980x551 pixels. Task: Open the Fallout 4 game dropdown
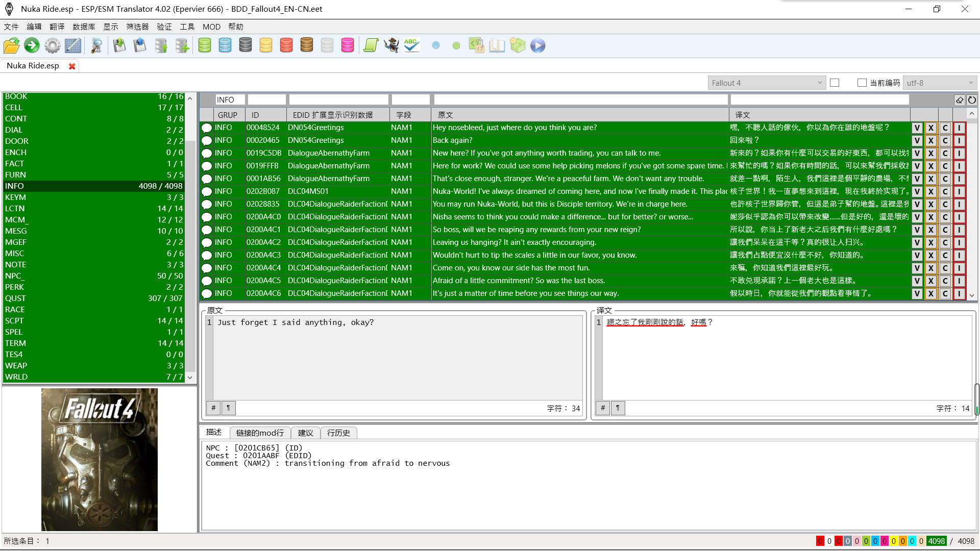point(767,83)
